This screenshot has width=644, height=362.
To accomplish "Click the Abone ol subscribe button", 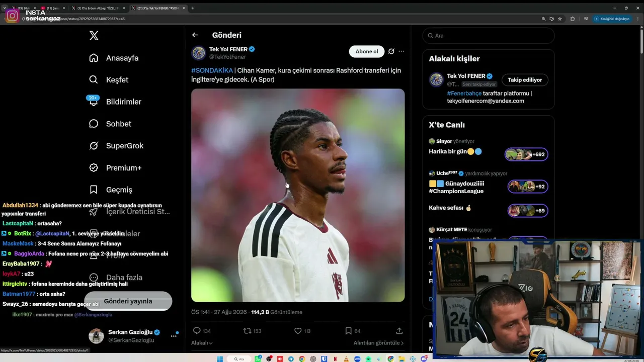I will [366, 51].
